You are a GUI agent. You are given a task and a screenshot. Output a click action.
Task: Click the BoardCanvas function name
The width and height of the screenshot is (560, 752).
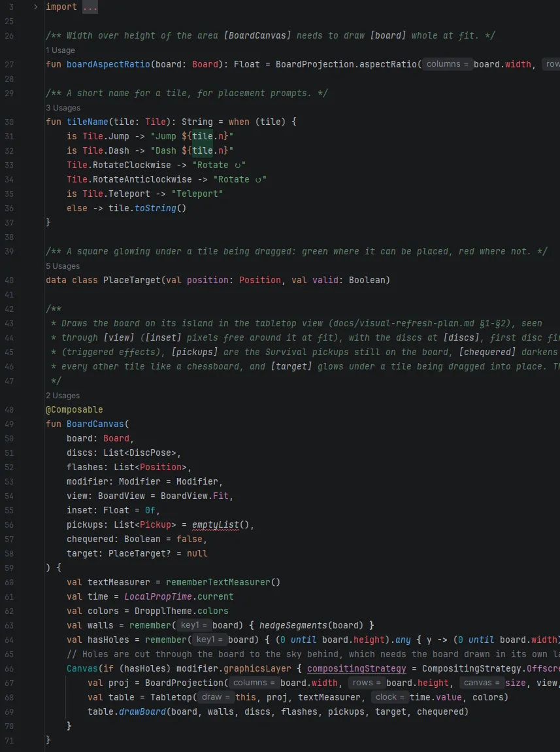95,424
